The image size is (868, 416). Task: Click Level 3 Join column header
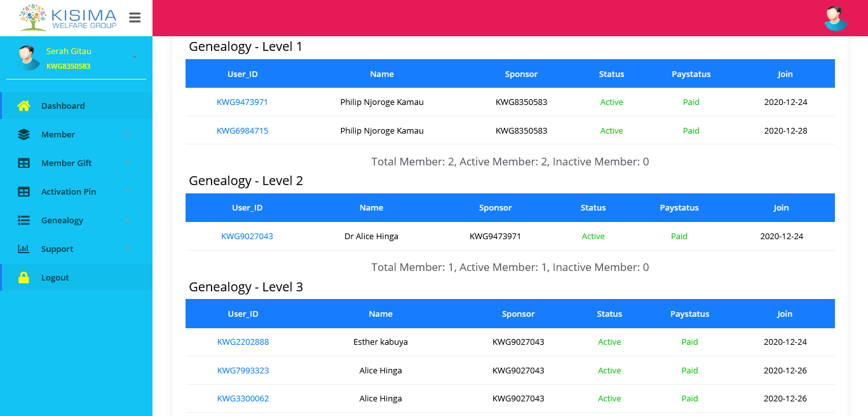pyautogui.click(x=785, y=314)
